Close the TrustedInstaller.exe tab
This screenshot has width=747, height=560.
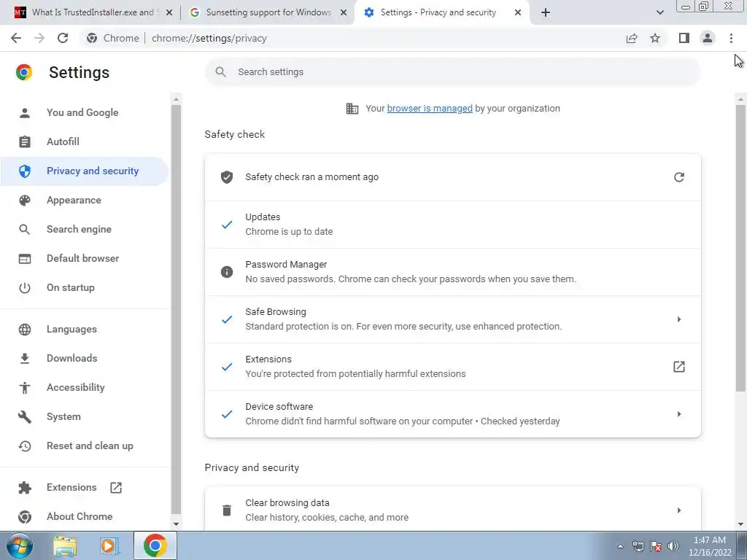(169, 12)
